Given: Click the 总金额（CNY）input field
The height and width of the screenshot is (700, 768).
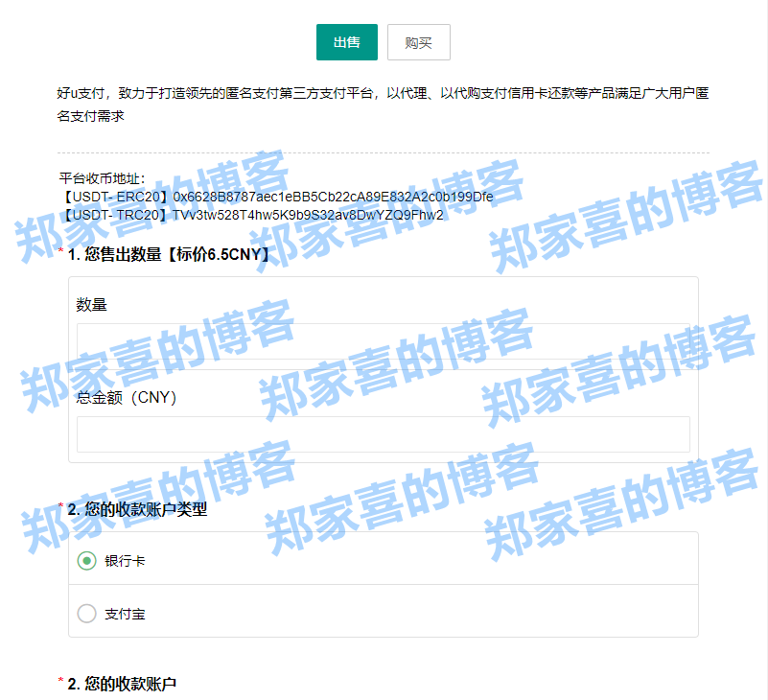Looking at the screenshot, I should [382, 434].
